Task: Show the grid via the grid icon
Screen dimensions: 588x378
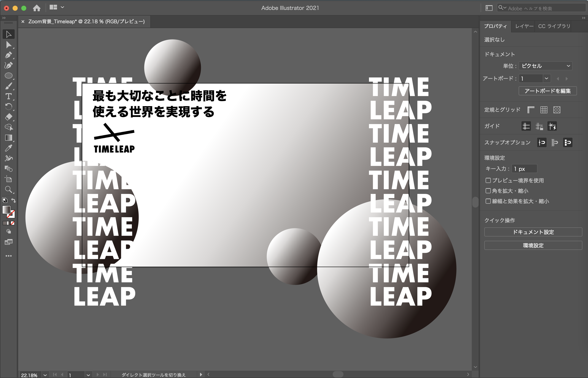Action: tap(544, 110)
